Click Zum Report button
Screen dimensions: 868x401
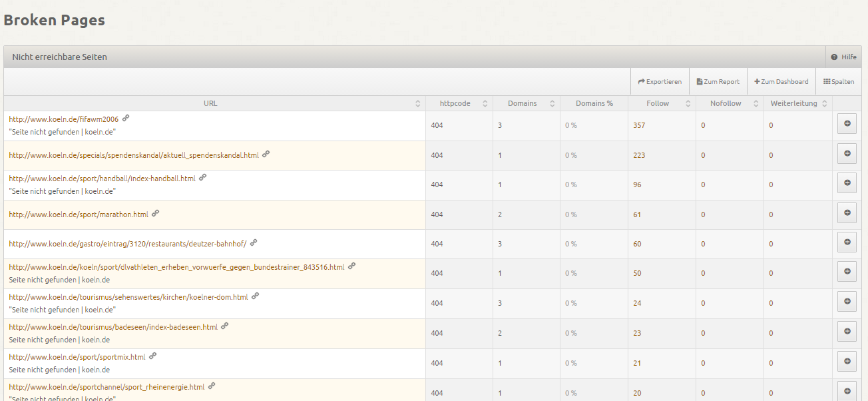[x=718, y=82]
